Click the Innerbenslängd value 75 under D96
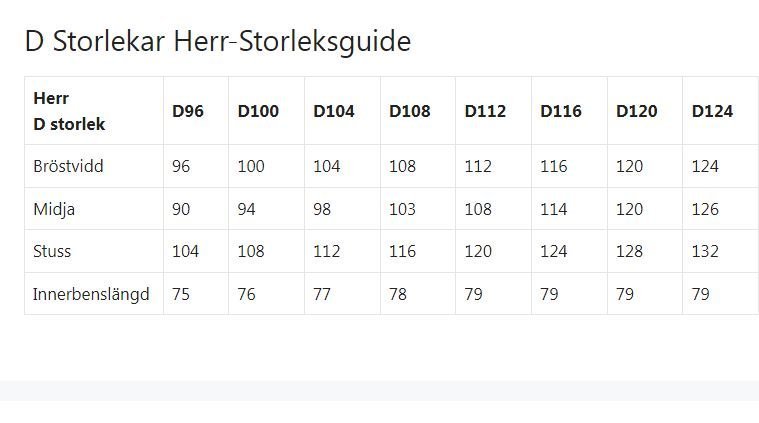The height and width of the screenshot is (423, 759). pyautogui.click(x=181, y=294)
